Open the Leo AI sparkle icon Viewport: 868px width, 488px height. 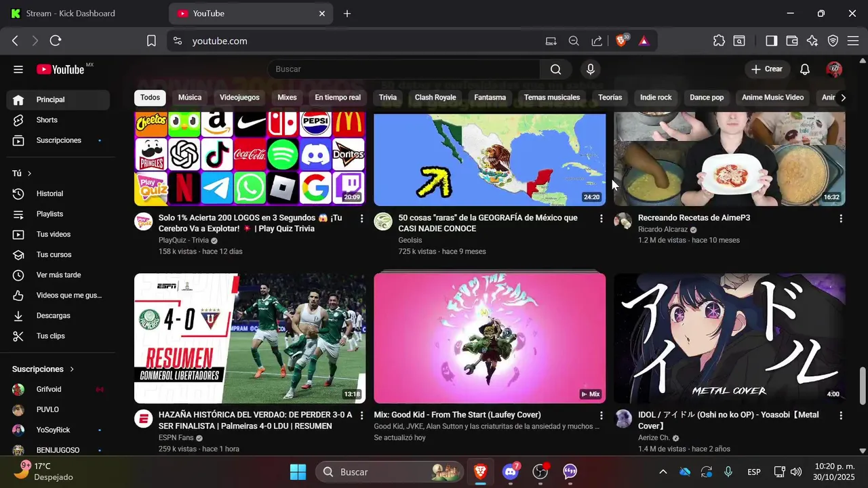[x=812, y=41]
